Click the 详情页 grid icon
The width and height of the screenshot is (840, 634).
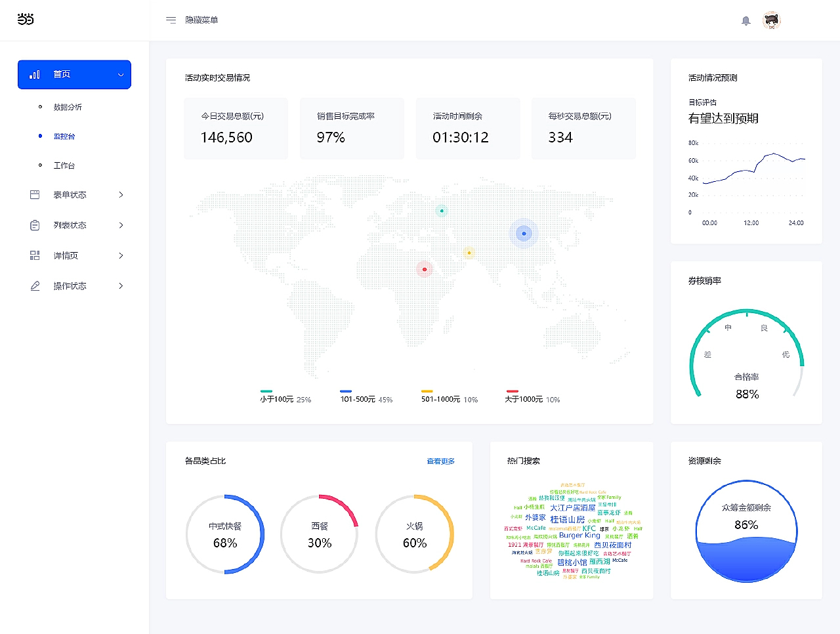[x=35, y=255]
